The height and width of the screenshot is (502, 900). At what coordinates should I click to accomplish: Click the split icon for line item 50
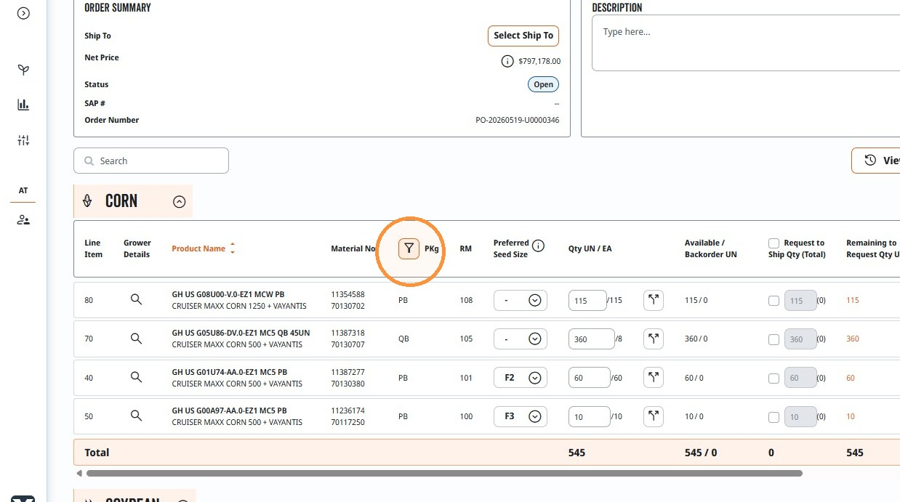653,416
